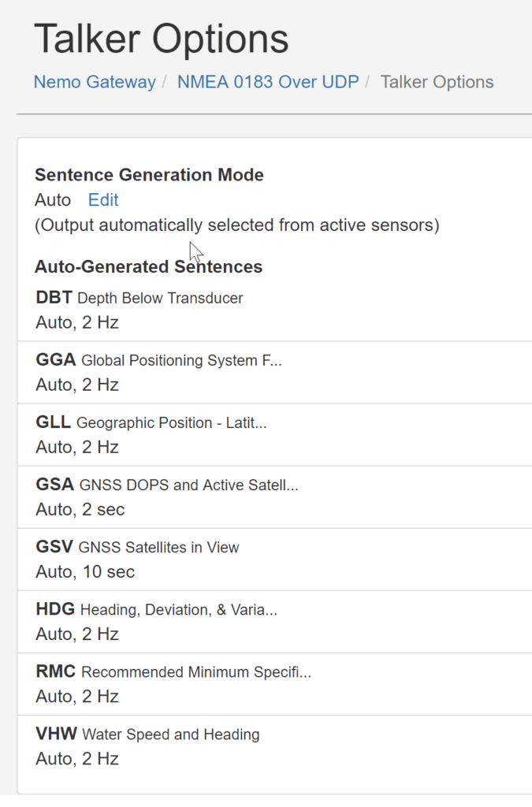Click the Auto-Generated Sentences heading

(x=148, y=267)
